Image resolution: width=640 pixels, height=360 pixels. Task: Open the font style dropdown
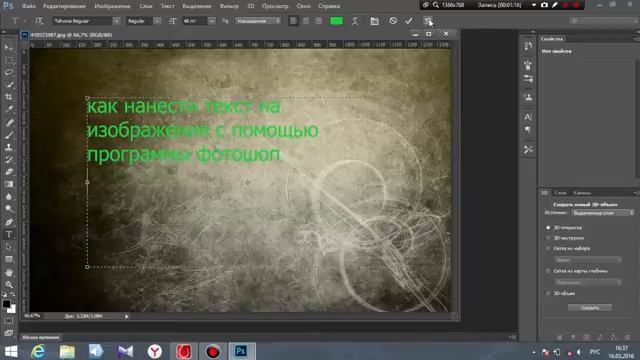tap(157, 21)
